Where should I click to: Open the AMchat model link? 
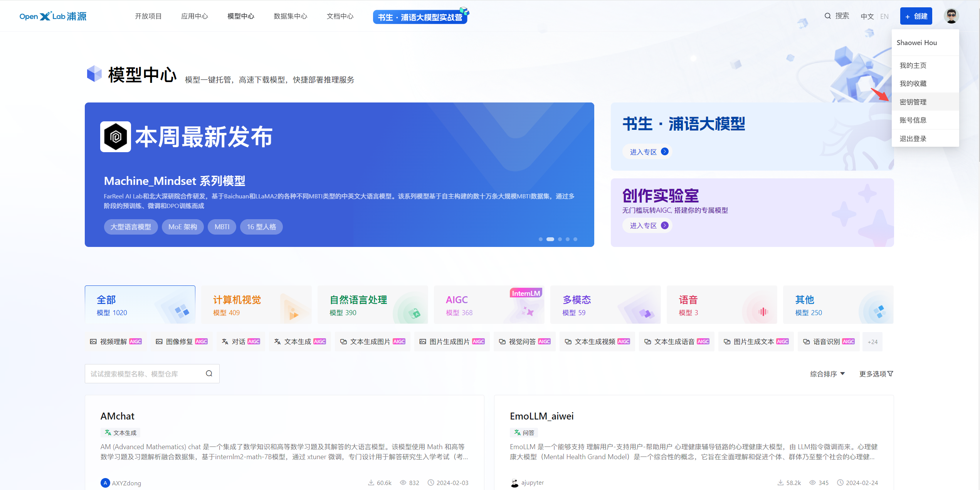point(117,416)
